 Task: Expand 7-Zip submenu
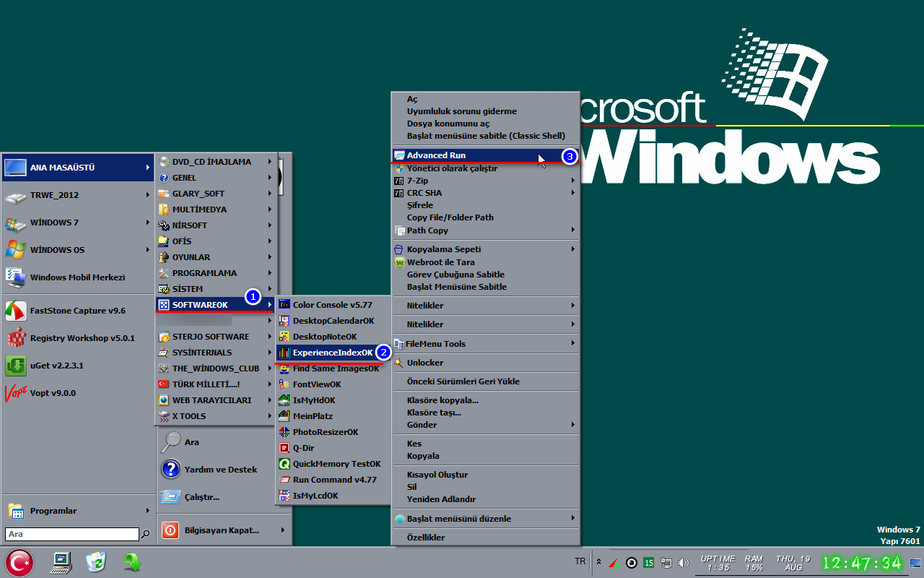pyautogui.click(x=486, y=181)
